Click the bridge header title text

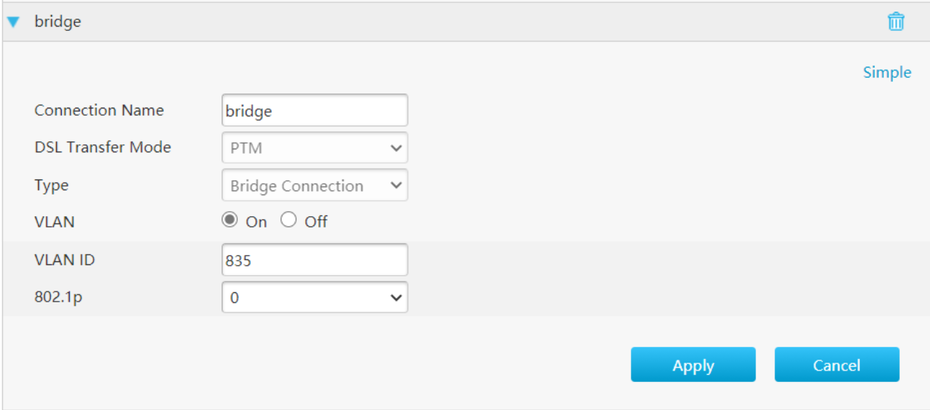pos(58,21)
